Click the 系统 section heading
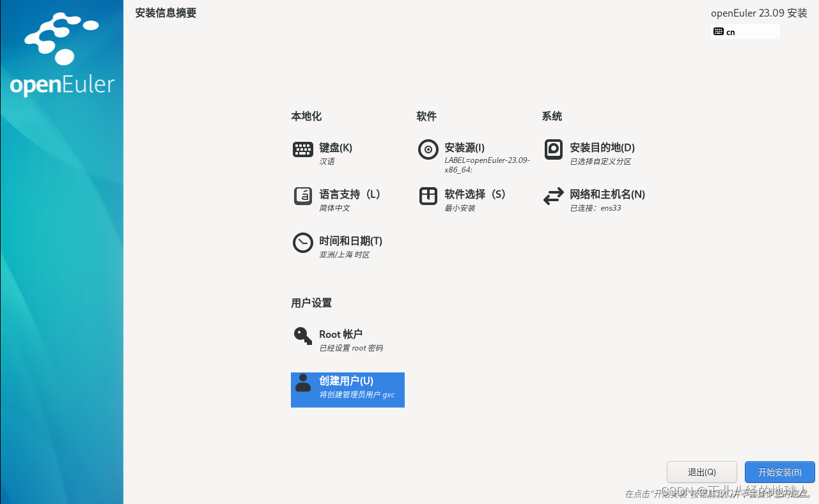Image resolution: width=819 pixels, height=504 pixels. tap(552, 116)
